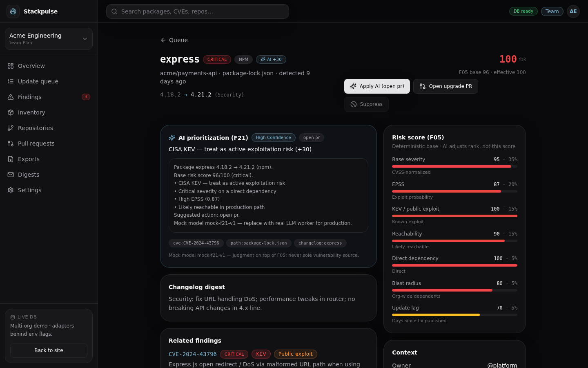Click the Findings warning triangle icon

click(11, 97)
